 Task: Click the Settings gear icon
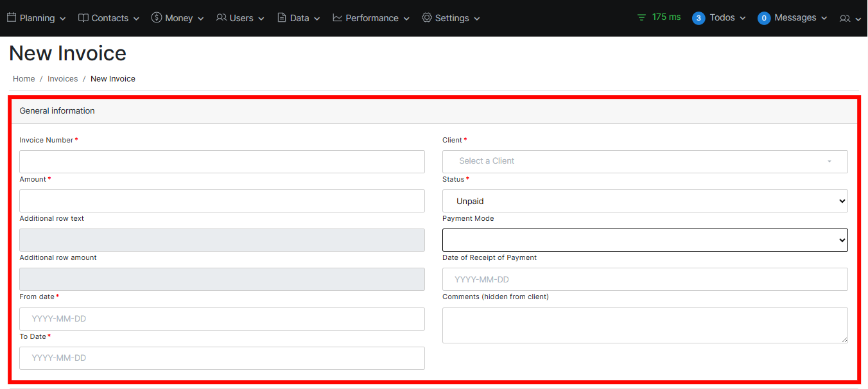click(427, 18)
